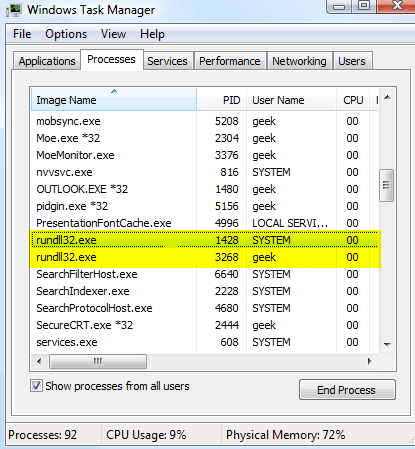Sort processes by PID column
The height and width of the screenshot is (449, 415).
222,100
